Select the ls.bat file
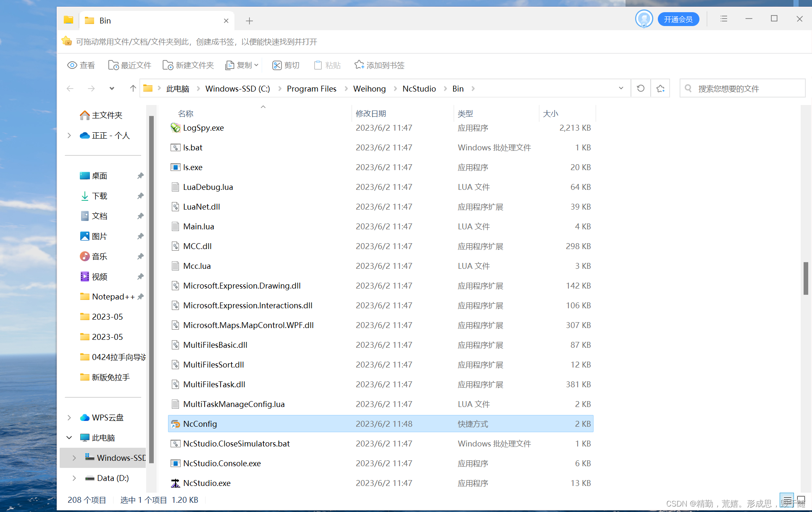 click(x=381, y=147)
